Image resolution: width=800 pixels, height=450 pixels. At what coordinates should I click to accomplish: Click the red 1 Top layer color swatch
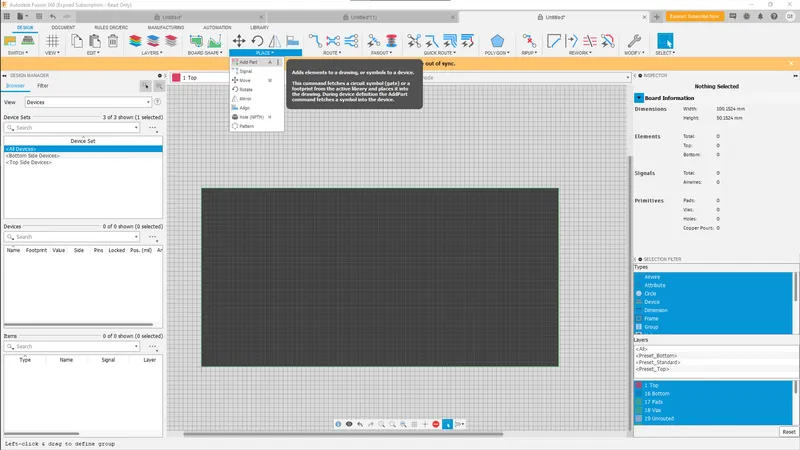click(176, 78)
